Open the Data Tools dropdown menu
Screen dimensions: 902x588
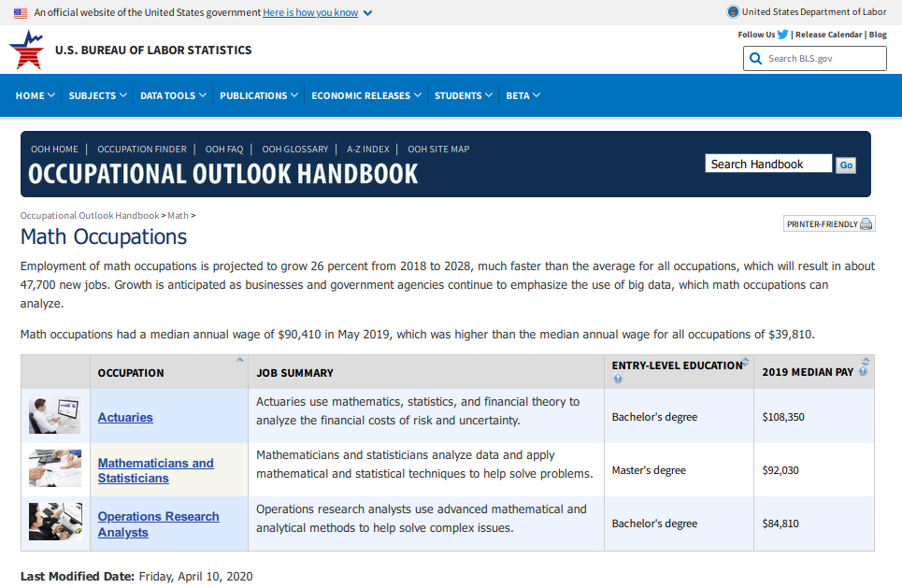click(173, 95)
